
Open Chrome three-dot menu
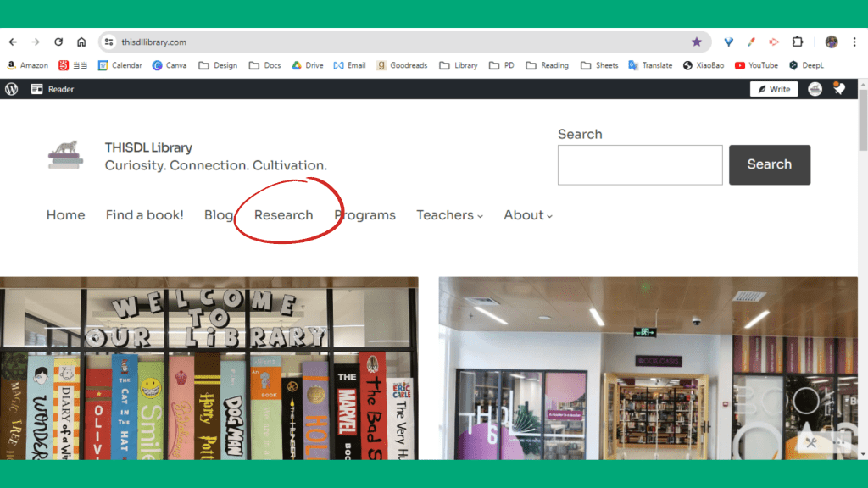[854, 42]
